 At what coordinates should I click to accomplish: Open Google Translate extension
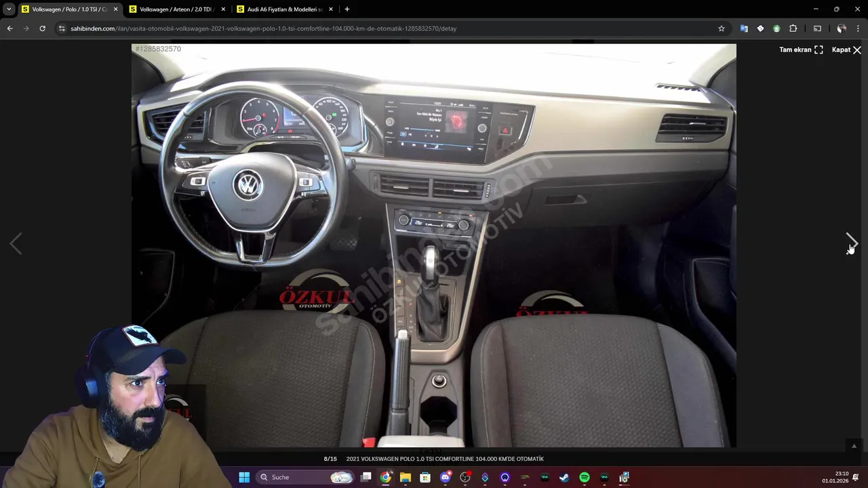pos(744,28)
